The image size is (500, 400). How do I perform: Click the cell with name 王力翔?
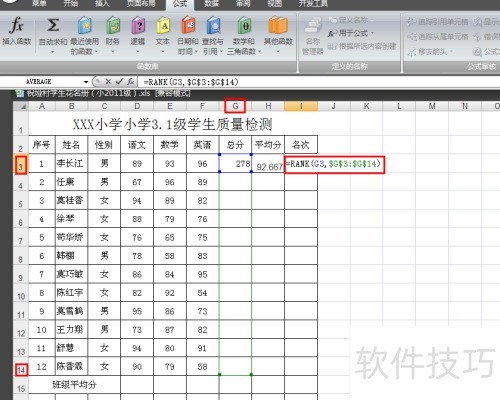pos(71,330)
